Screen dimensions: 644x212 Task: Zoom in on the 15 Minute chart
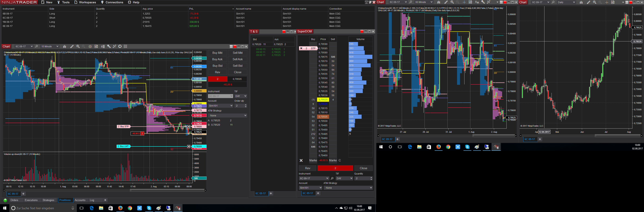click(x=78, y=46)
